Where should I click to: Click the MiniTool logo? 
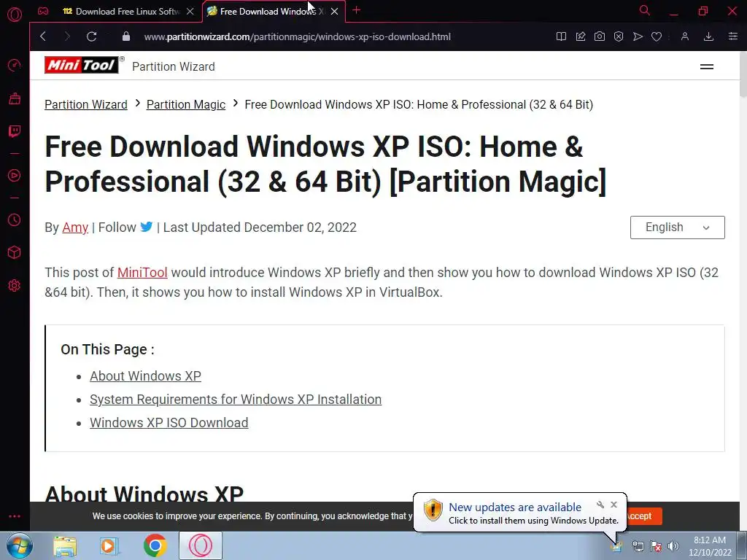pos(82,65)
